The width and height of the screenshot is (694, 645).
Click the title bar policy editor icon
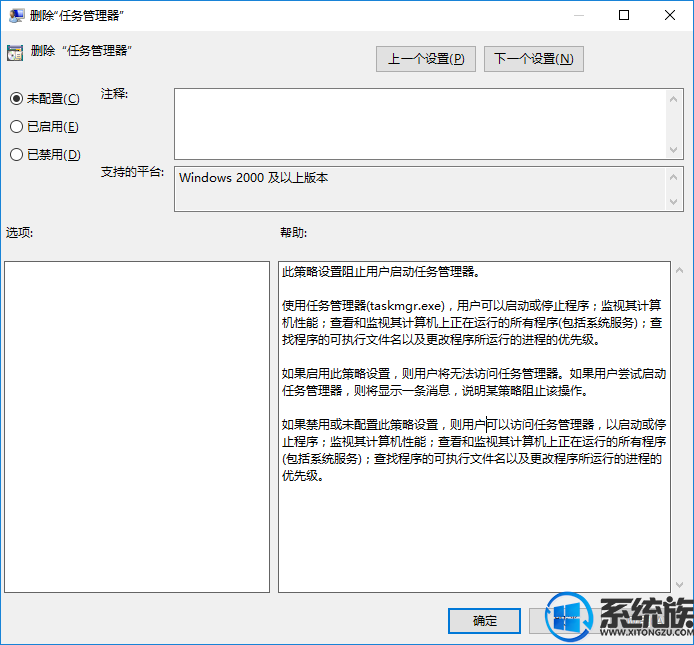click(16, 15)
